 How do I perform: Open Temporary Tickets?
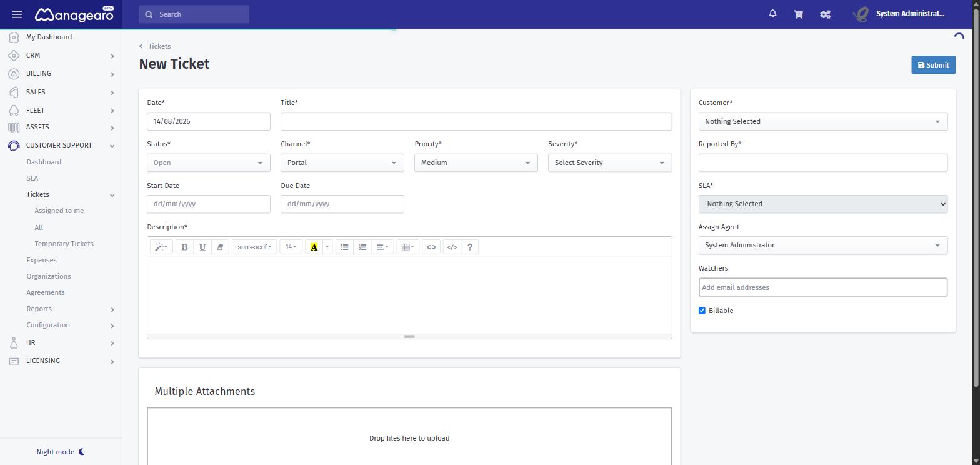coord(64,244)
